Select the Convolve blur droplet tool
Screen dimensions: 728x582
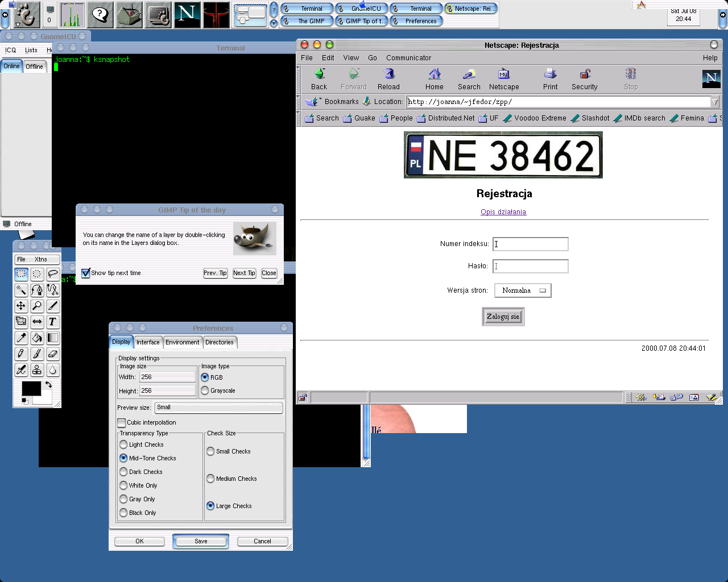click(x=53, y=369)
